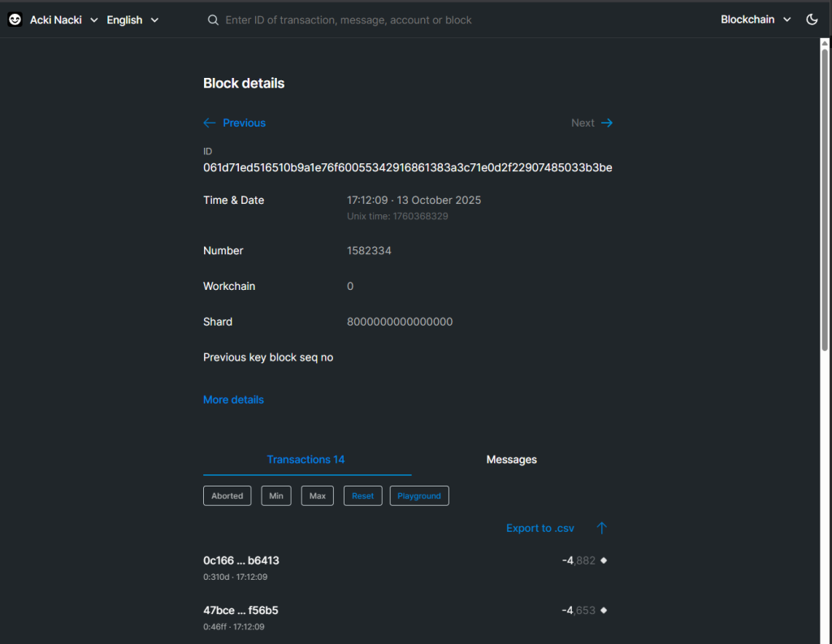Screen dimensions: 832x644
Task: Switch to the Messages tab
Action: pos(511,460)
